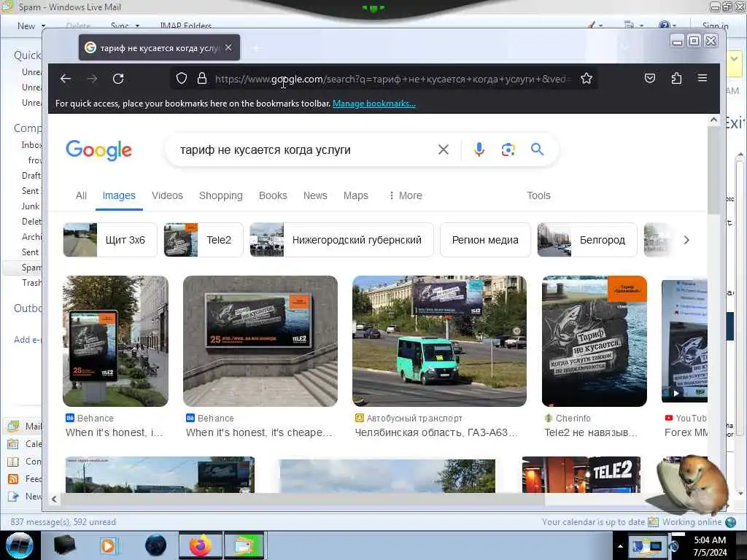Viewport: 747px width, 560px height.
Task: Click Working online status in Live Mail
Action: (x=692, y=522)
